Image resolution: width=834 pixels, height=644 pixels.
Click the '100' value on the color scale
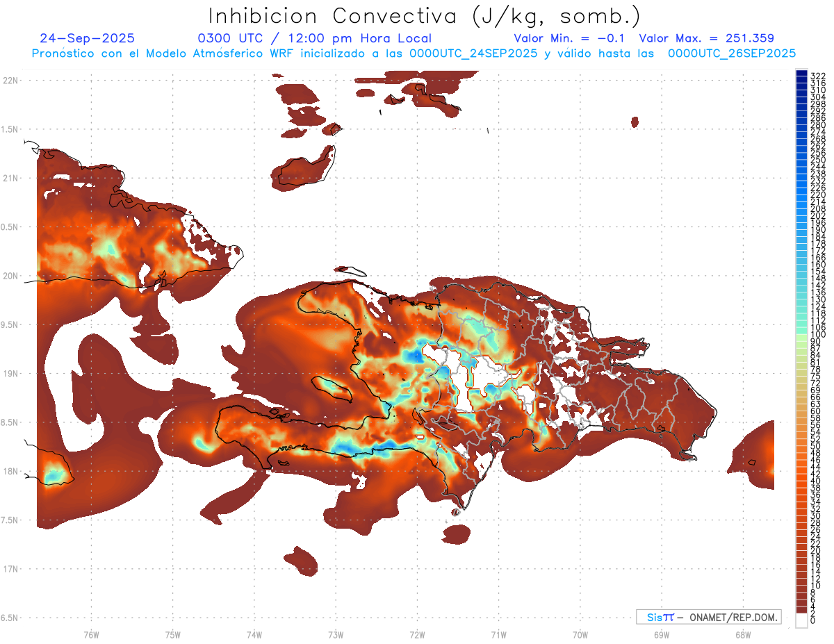818,334
